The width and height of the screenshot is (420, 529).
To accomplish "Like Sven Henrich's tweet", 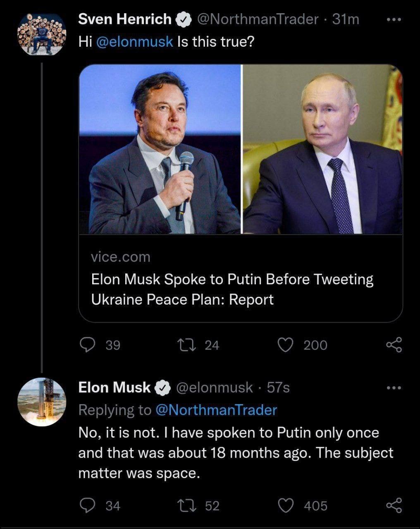I will pyautogui.click(x=286, y=345).
